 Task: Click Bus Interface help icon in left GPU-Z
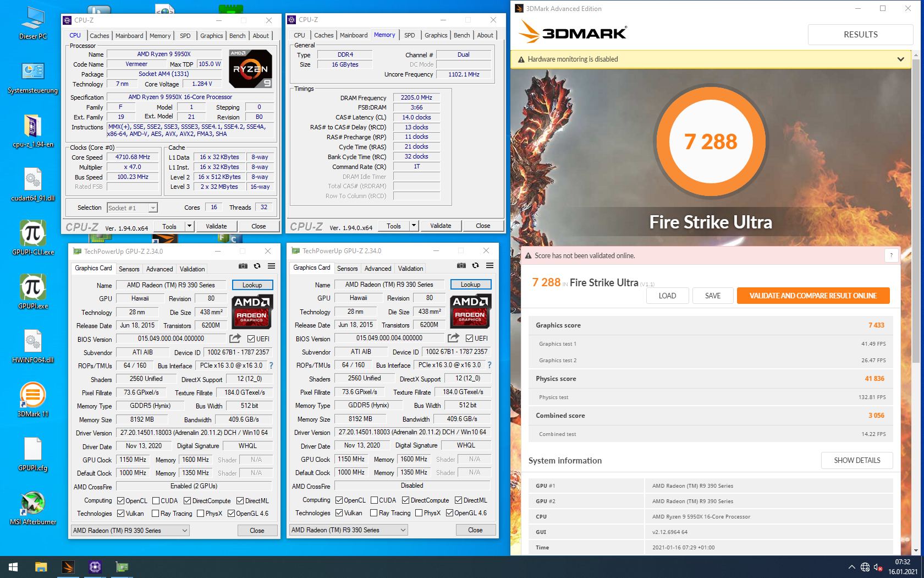[x=271, y=366]
